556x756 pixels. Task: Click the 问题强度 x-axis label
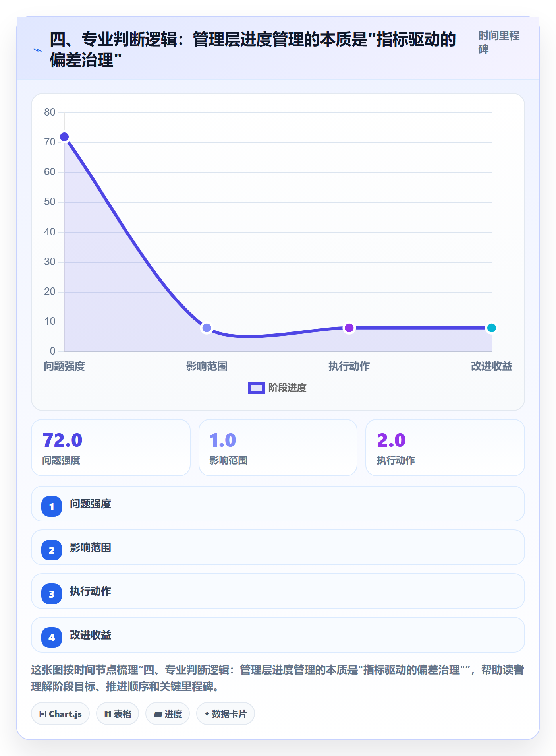tap(64, 366)
